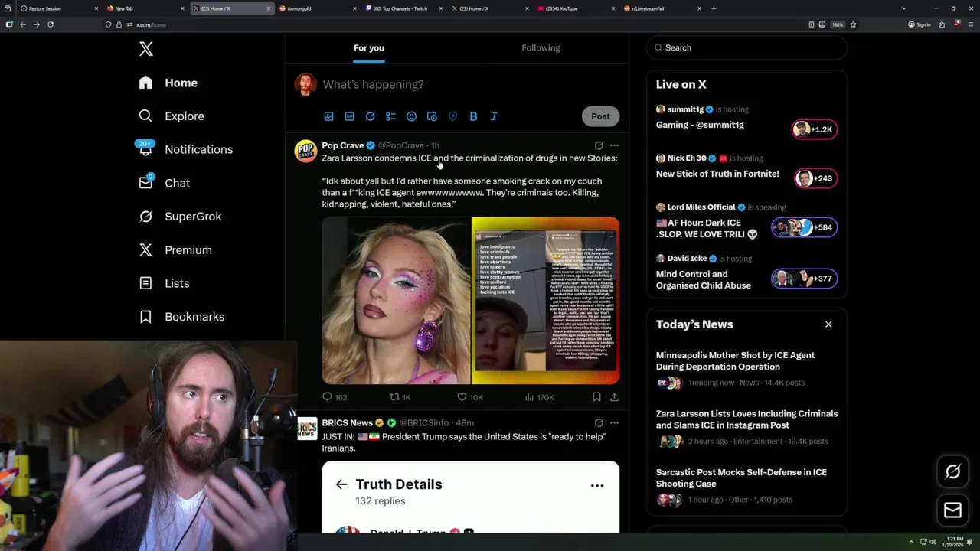Switch to YouTube browser tab
980x551 pixels.
tap(576, 8)
